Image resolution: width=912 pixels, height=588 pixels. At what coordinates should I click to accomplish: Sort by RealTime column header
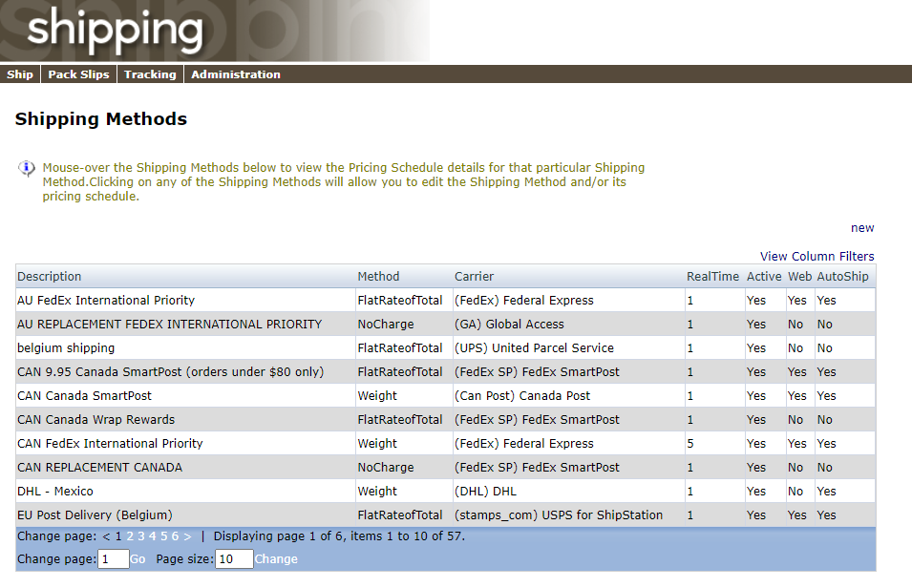point(712,277)
